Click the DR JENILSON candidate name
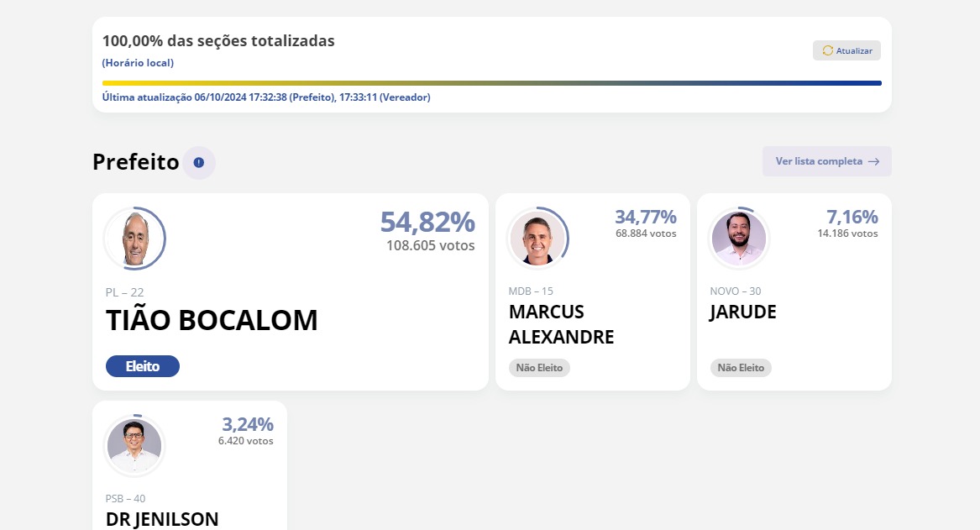 click(x=163, y=519)
